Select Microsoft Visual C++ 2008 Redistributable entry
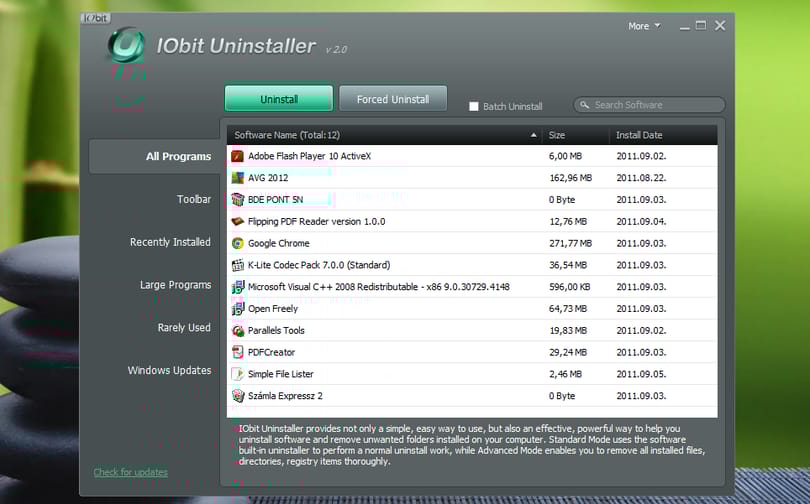The image size is (810, 504). click(379, 287)
